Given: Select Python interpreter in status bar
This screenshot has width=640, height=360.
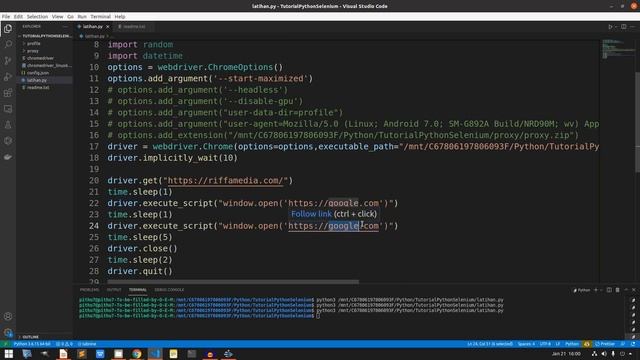Looking at the screenshot, I should pos(32,344).
